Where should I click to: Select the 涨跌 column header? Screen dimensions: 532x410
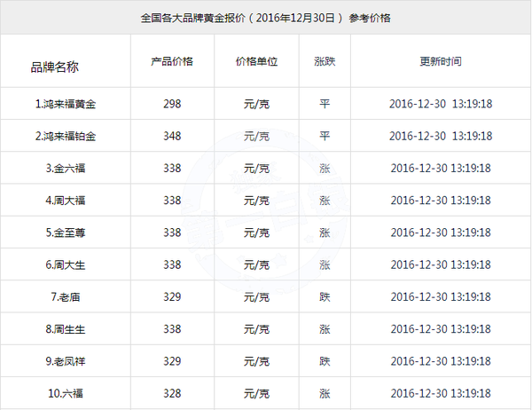click(325, 61)
